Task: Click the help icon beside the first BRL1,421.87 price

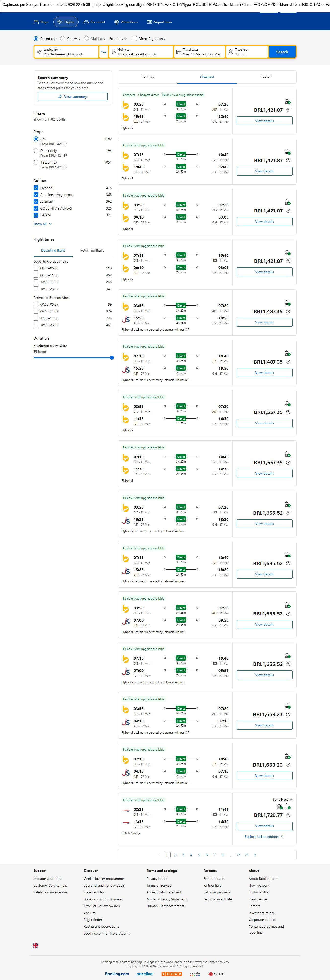Action: point(288,110)
